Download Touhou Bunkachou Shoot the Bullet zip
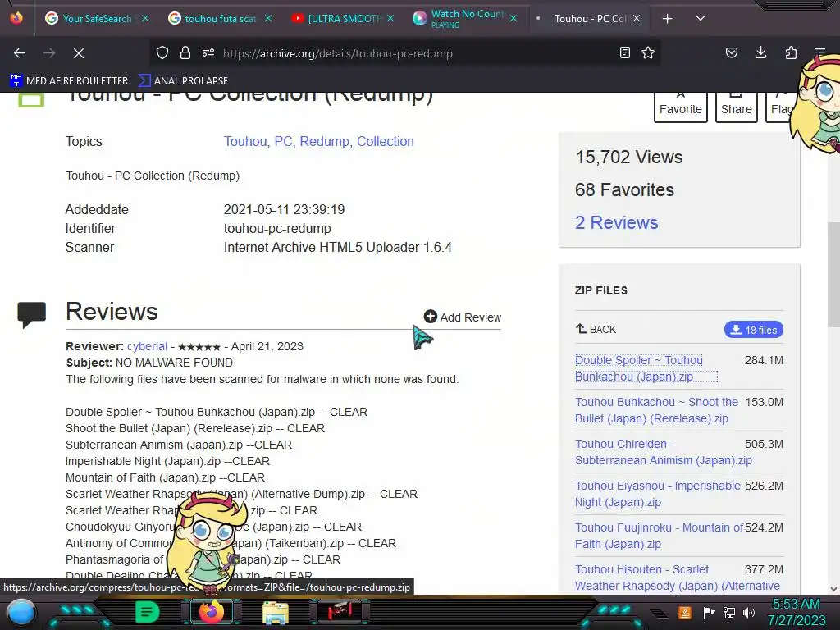 (656, 410)
